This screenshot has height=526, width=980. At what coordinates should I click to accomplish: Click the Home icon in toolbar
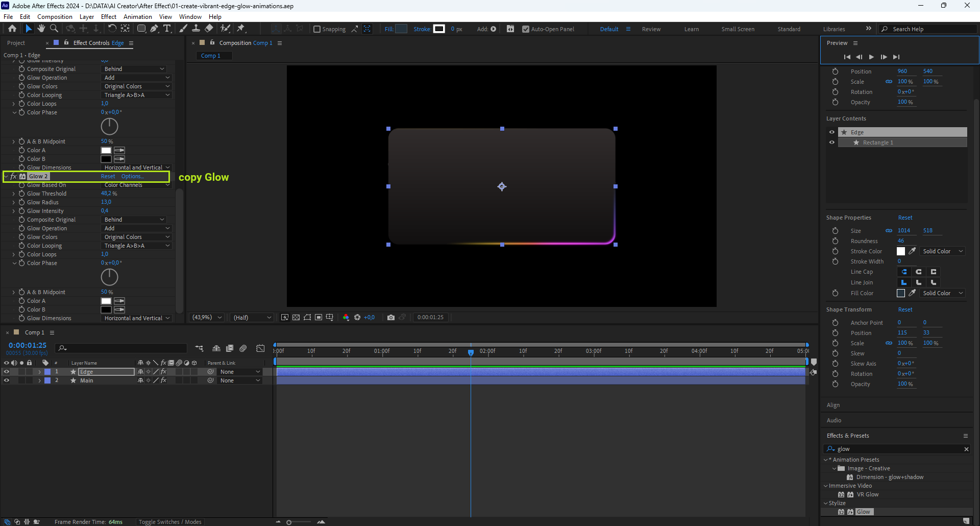(x=12, y=29)
